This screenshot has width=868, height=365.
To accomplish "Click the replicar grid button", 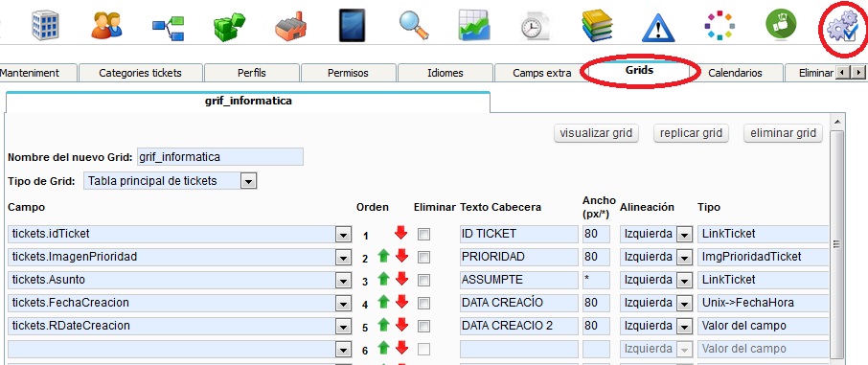I will pyautogui.click(x=691, y=133).
